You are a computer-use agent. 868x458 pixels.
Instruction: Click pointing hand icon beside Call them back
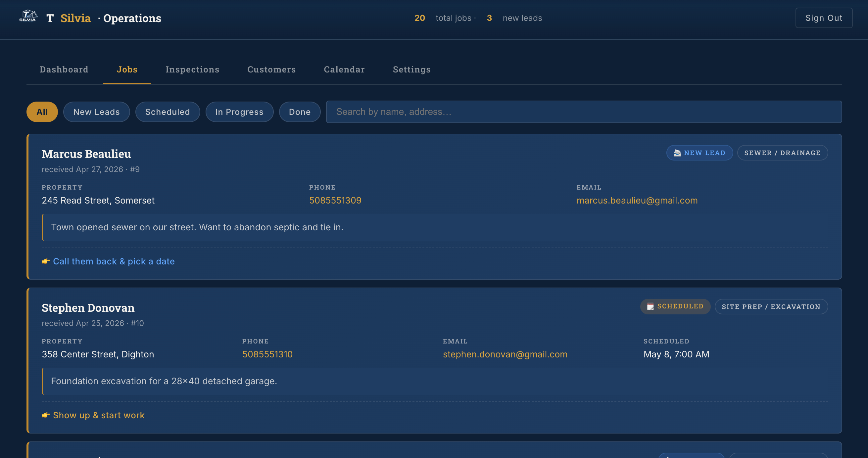tap(46, 261)
